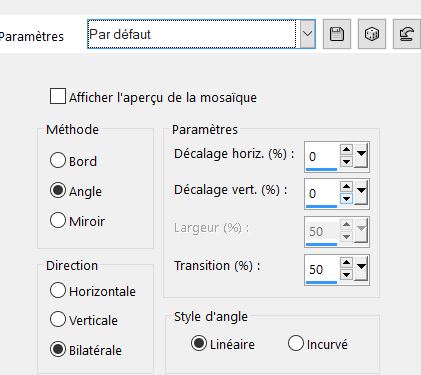Open Transition slider dropdown arrow
Image resolution: width=421 pixels, height=375 pixels.
point(361,269)
